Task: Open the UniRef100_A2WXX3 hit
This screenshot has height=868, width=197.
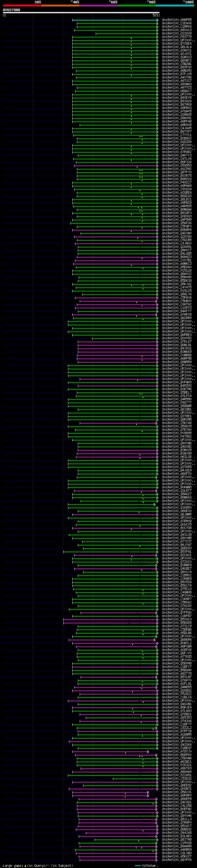Action: point(176,57)
